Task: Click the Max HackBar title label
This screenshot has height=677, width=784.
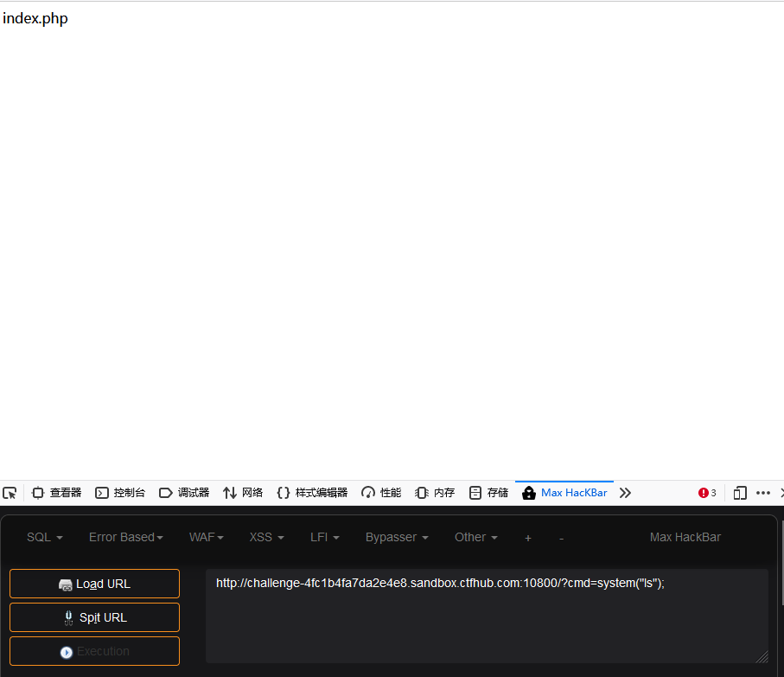Action: [685, 538]
